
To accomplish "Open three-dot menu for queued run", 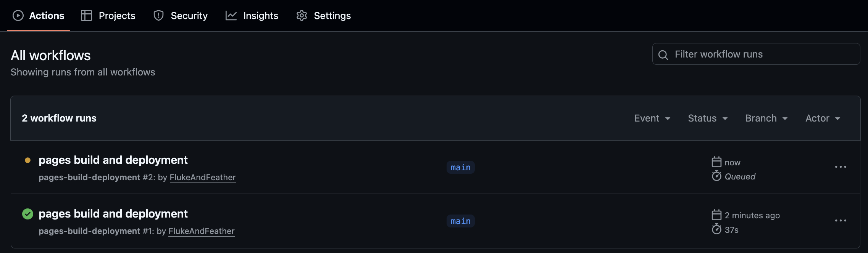I will point(840,167).
